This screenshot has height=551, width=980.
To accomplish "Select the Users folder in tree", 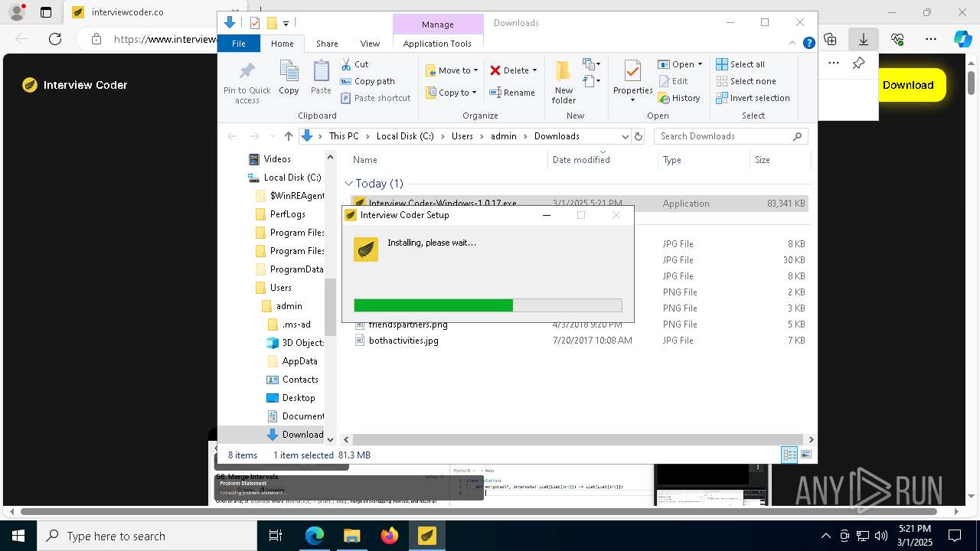I will (280, 288).
